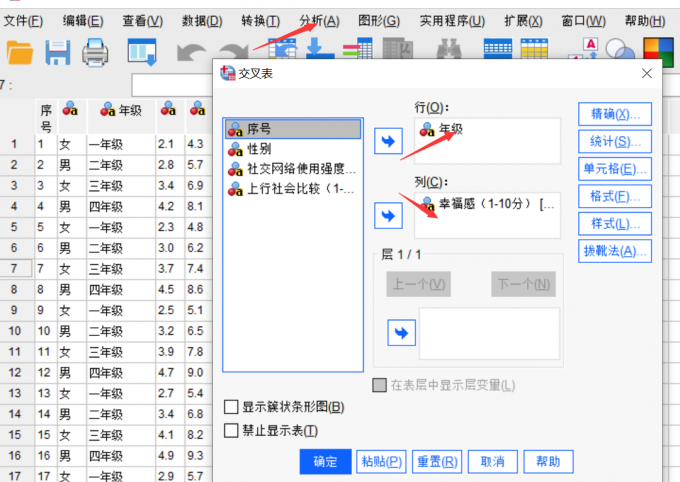Click the Undo arrow icon
Viewport: 680px width, 482px height.
(x=191, y=53)
